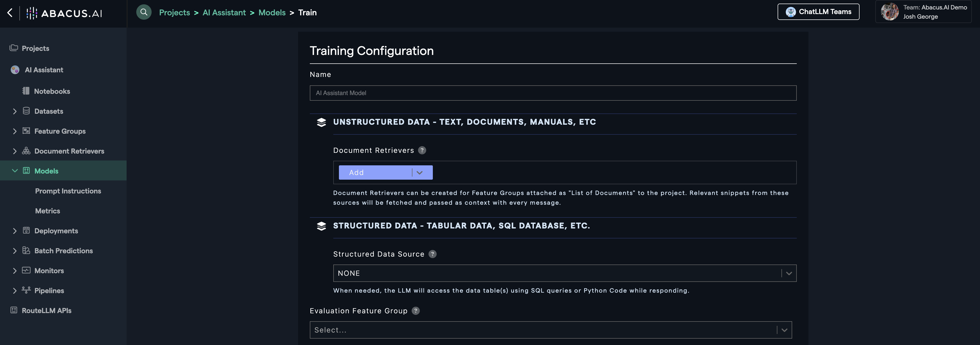This screenshot has width=980, height=345.
Task: Open RouteLLM APIs in the sidebar
Action: coord(46,310)
